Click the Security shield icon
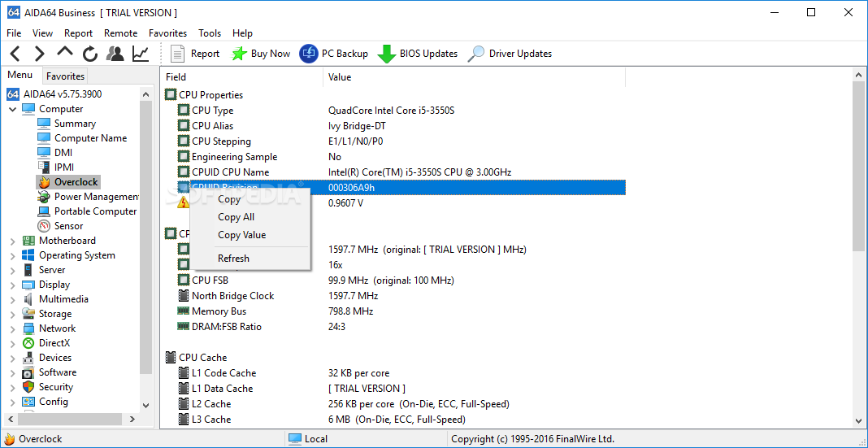 pyautogui.click(x=28, y=387)
